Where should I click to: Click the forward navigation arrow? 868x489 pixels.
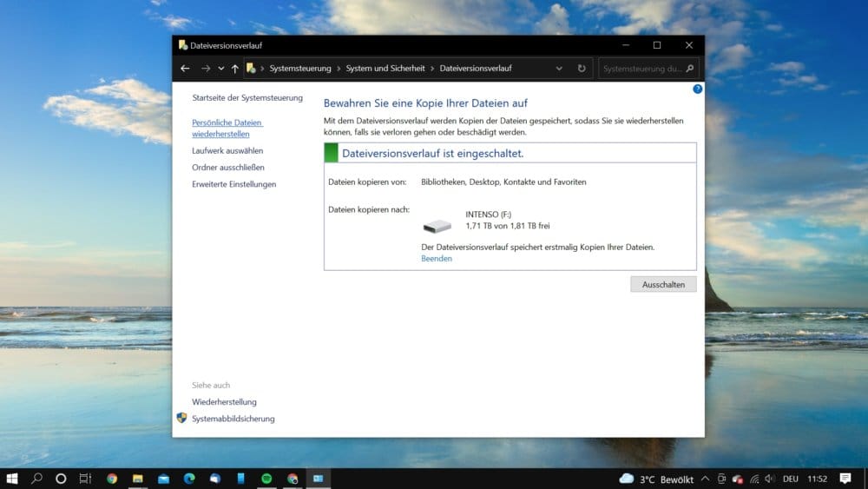pyautogui.click(x=206, y=68)
